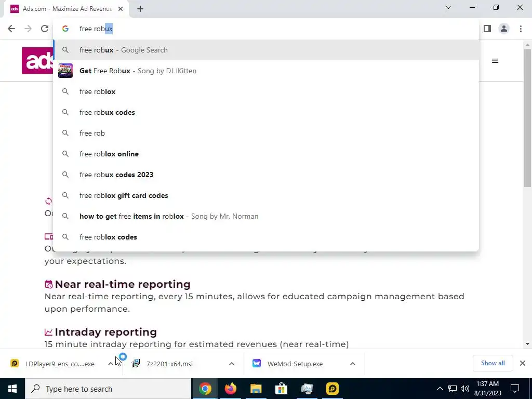This screenshot has height=399, width=532.
Task: Open Chrome three-dot menu
Action: (x=521, y=29)
